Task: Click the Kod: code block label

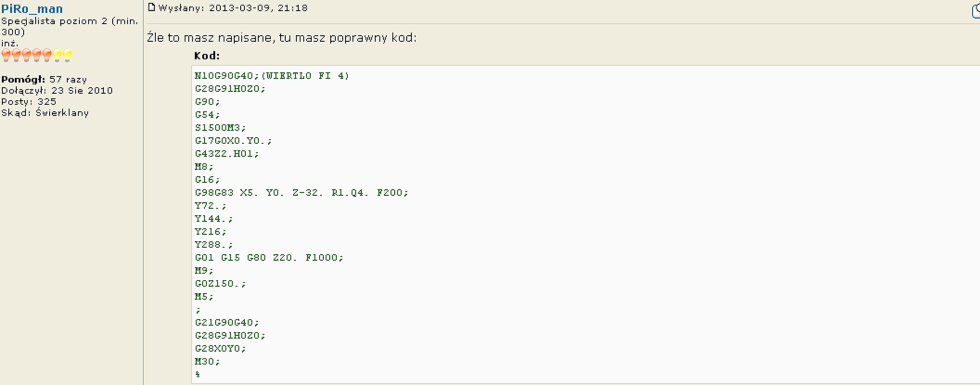Action: pos(207,56)
